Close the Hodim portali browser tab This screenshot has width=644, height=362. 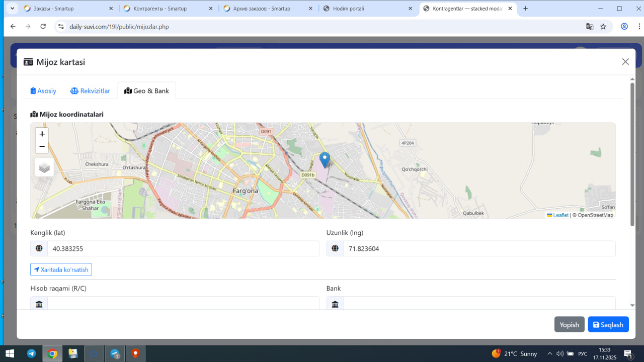point(410,9)
